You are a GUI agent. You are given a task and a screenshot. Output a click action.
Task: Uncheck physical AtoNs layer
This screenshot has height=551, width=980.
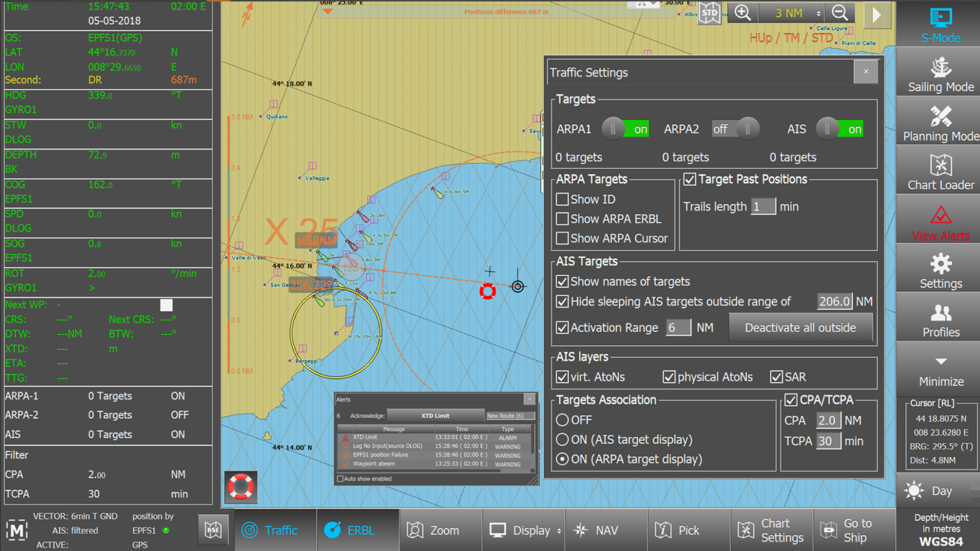669,377
